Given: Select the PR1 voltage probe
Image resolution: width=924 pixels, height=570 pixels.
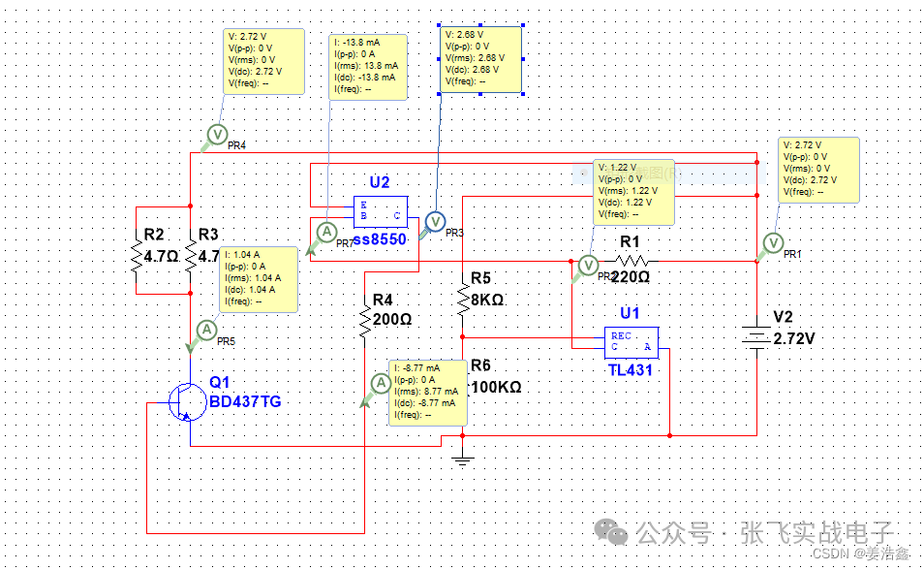Looking at the screenshot, I should [773, 242].
